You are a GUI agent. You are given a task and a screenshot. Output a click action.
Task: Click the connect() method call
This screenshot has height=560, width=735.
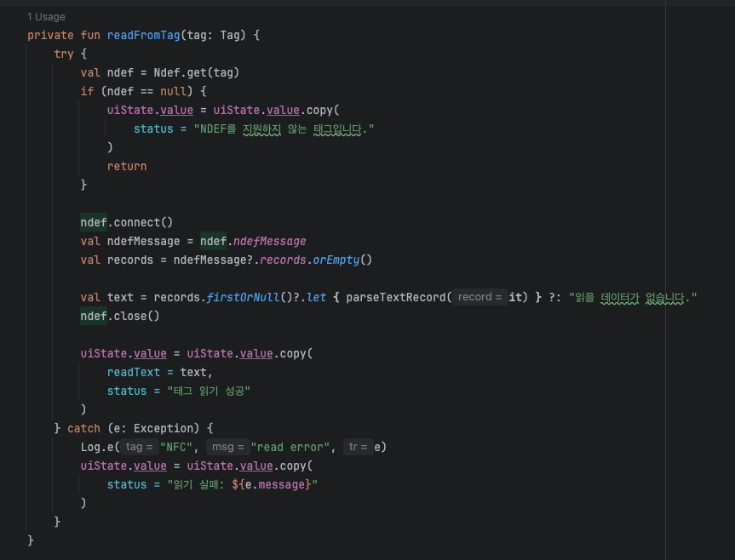click(143, 222)
